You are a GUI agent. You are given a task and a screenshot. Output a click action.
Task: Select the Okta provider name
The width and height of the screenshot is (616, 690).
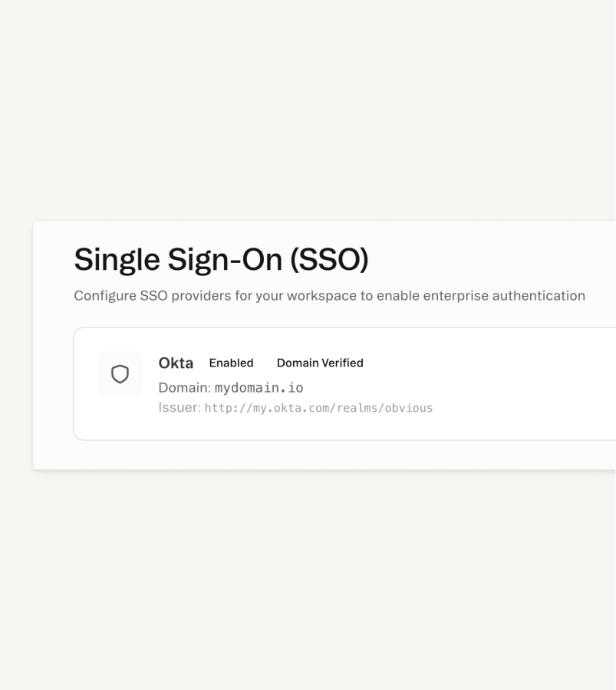click(176, 363)
